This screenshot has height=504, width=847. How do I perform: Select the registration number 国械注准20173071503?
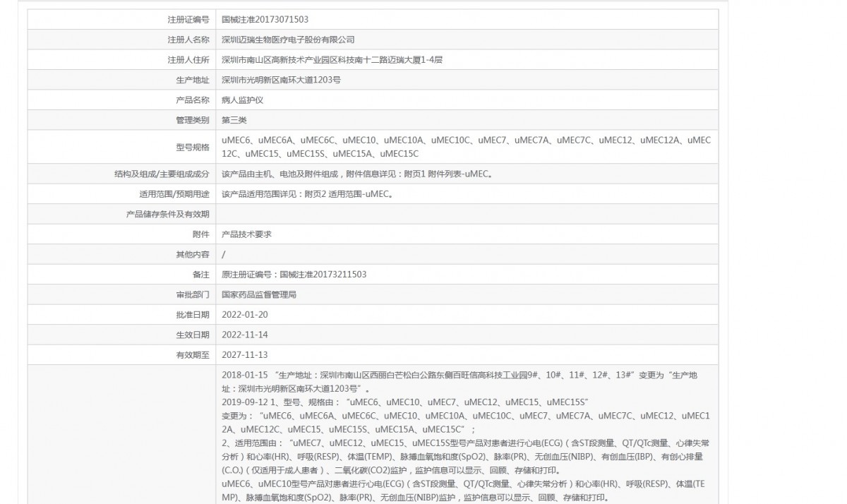tap(265, 20)
